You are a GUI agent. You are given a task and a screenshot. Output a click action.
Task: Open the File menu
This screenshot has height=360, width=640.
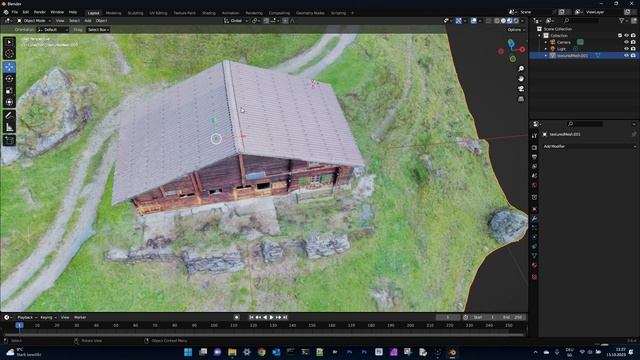[x=15, y=12]
